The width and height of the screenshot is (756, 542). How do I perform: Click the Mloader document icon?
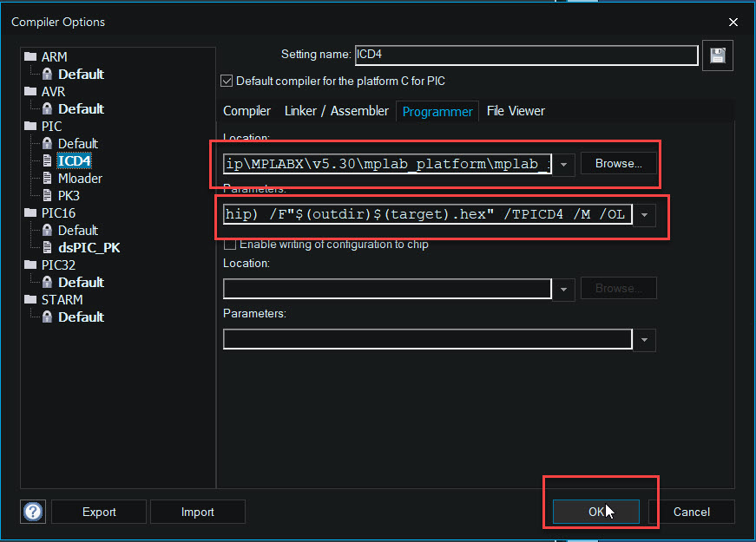47,178
